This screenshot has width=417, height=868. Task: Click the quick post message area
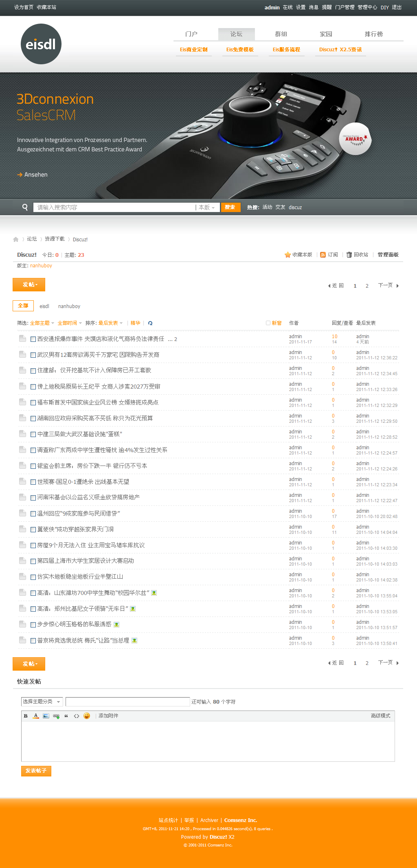208,741
